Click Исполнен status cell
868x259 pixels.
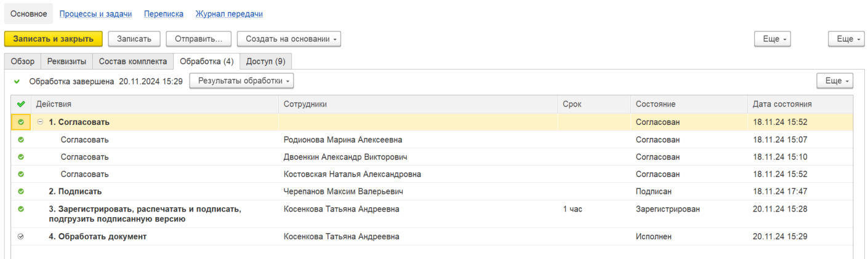689,236
